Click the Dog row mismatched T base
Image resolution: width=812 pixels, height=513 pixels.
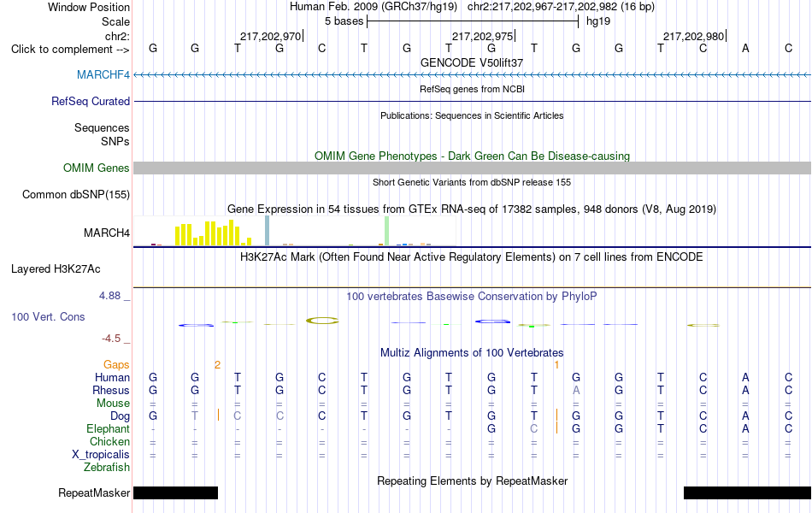[195, 416]
